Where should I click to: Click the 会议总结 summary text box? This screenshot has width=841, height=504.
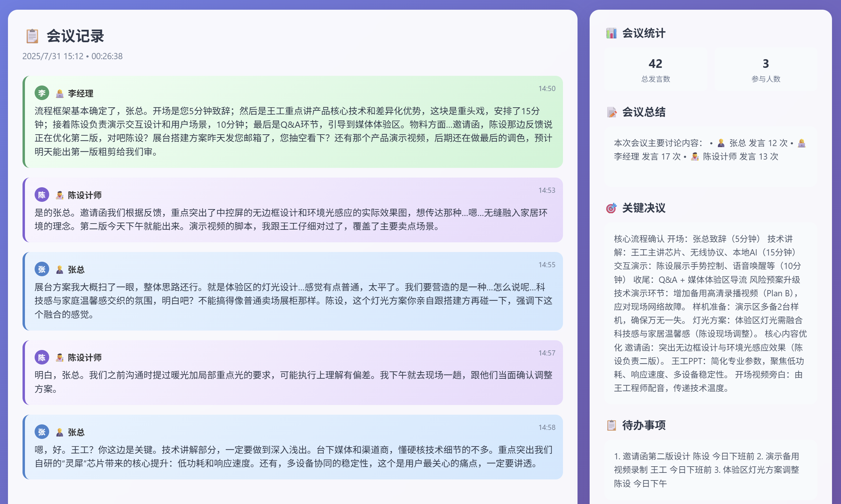click(710, 156)
